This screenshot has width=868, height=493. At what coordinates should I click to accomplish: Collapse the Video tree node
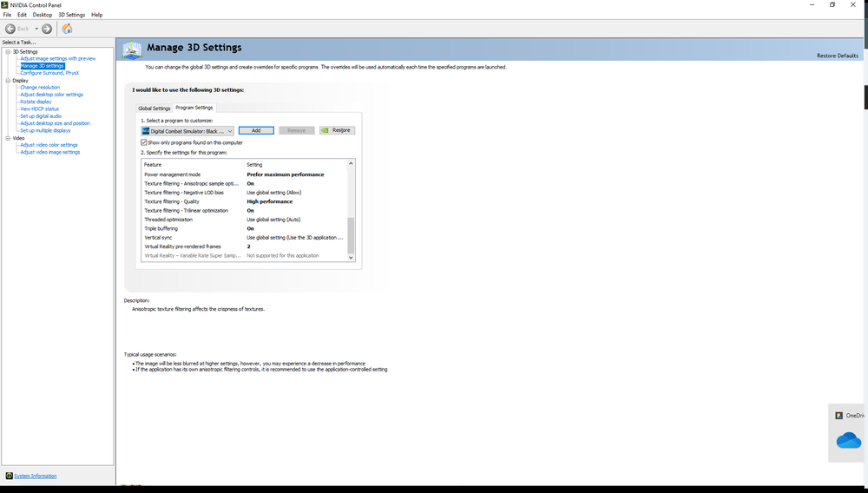tap(8, 138)
